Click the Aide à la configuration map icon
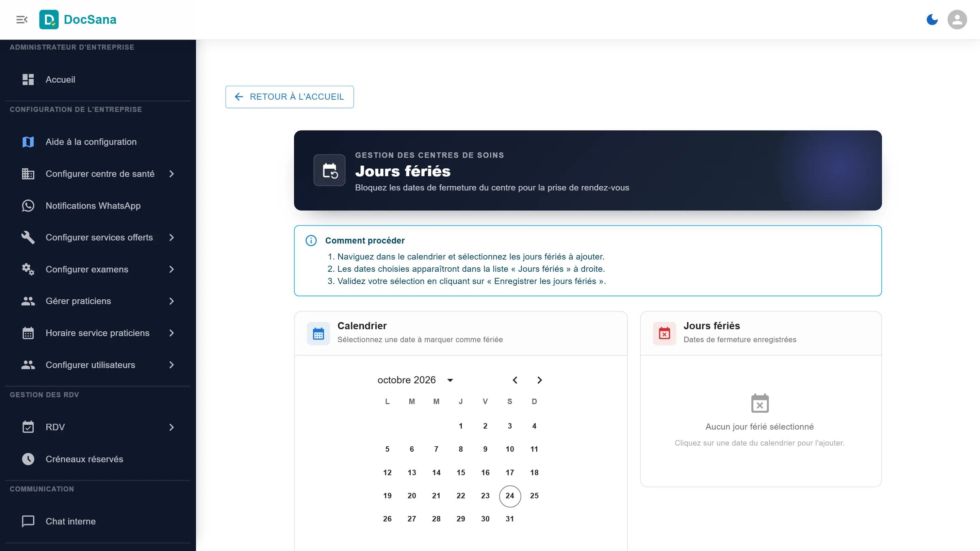Image resolution: width=980 pixels, height=551 pixels. (28, 142)
